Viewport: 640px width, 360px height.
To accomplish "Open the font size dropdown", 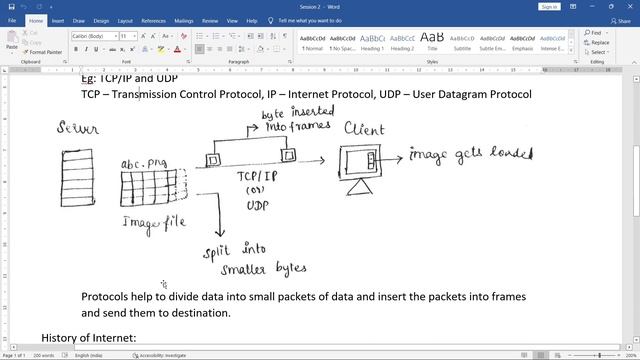I will [x=135, y=36].
